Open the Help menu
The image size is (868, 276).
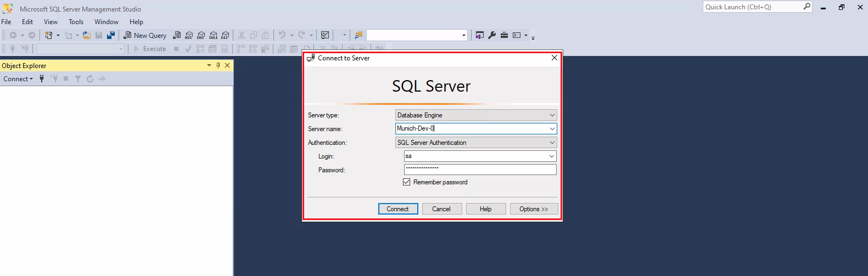click(136, 21)
